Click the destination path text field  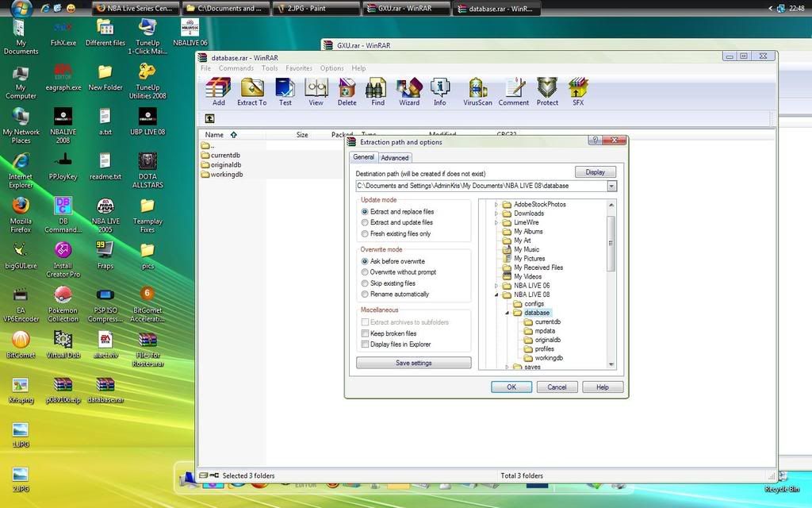click(481, 186)
